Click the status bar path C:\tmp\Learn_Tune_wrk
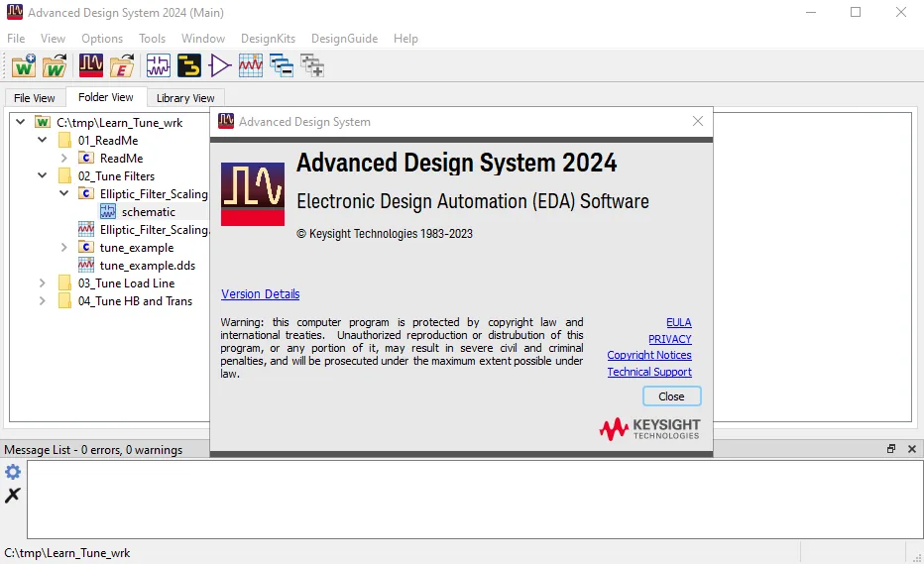This screenshot has height=564, width=924. pyautogui.click(x=67, y=553)
